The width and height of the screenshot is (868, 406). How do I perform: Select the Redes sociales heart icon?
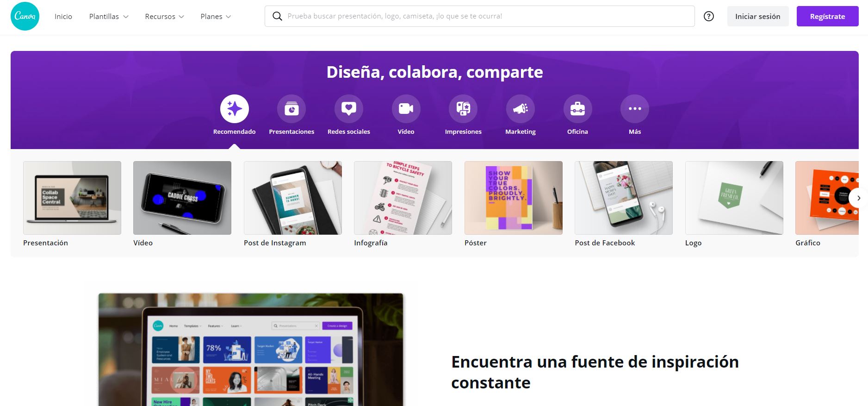click(348, 109)
